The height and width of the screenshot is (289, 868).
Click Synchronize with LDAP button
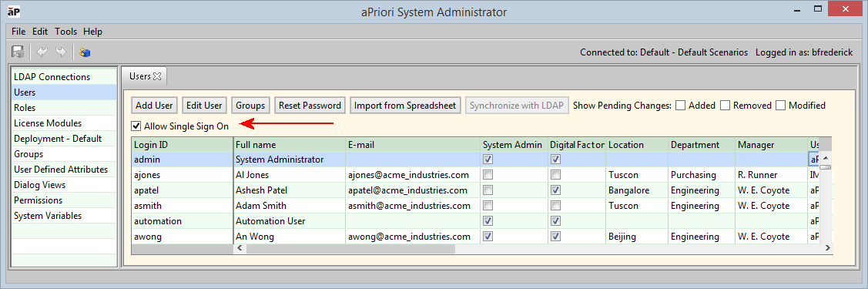point(517,105)
